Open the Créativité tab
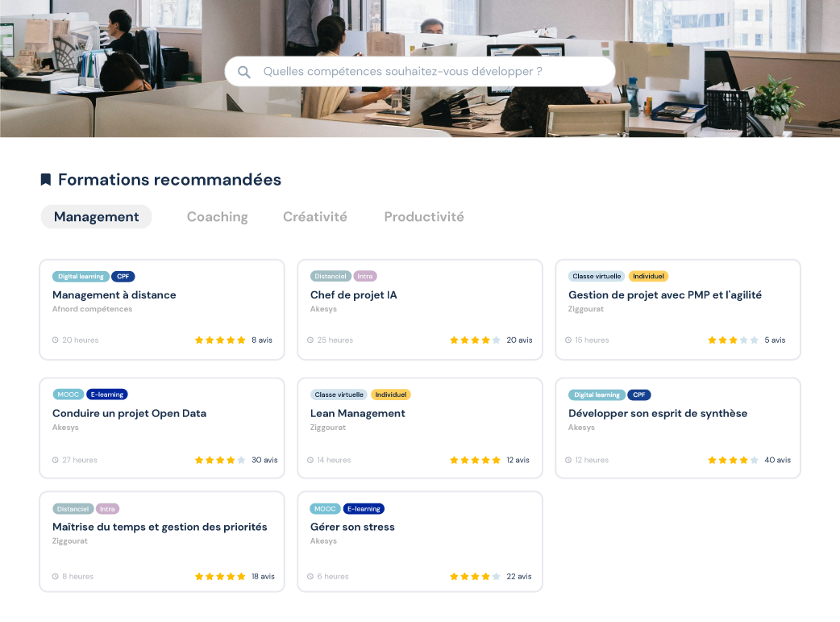The image size is (840, 622). [315, 217]
